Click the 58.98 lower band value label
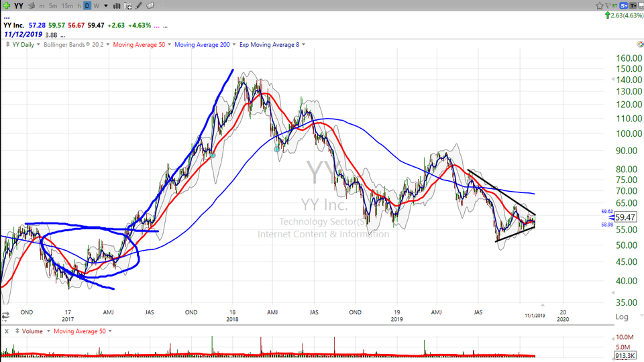The width and height of the screenshot is (644, 362). 607,225
